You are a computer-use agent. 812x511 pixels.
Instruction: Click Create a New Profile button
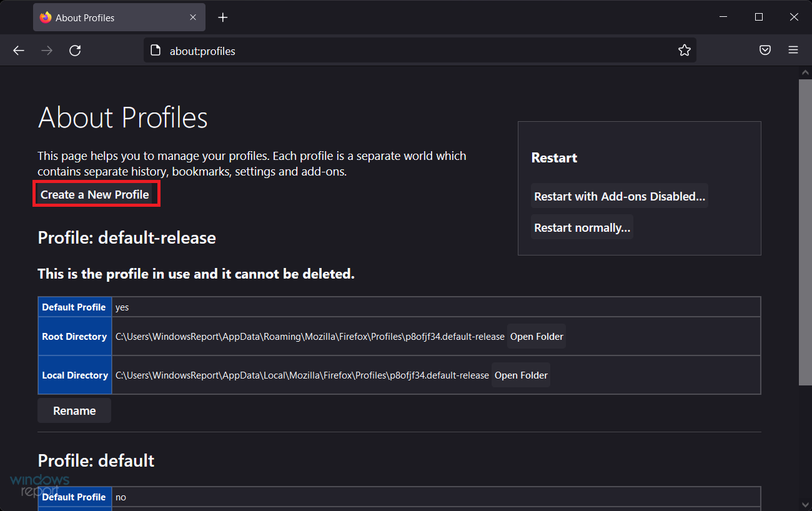pos(95,195)
